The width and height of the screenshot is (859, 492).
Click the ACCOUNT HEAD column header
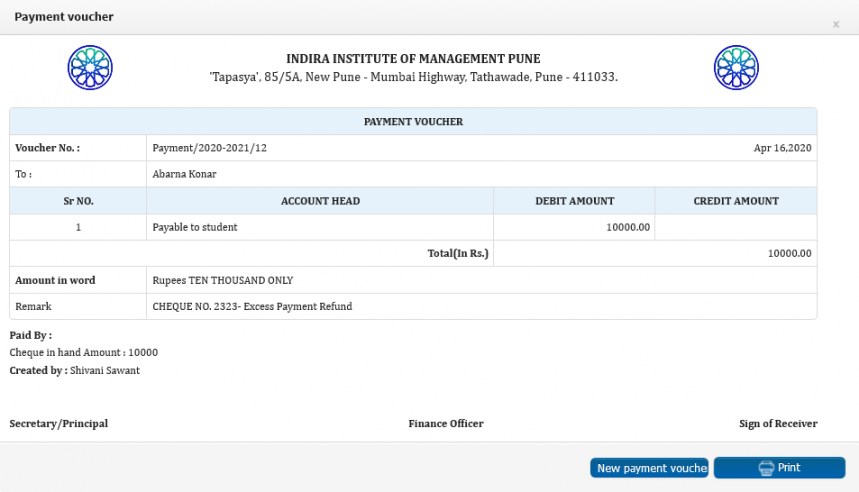pyautogui.click(x=320, y=201)
